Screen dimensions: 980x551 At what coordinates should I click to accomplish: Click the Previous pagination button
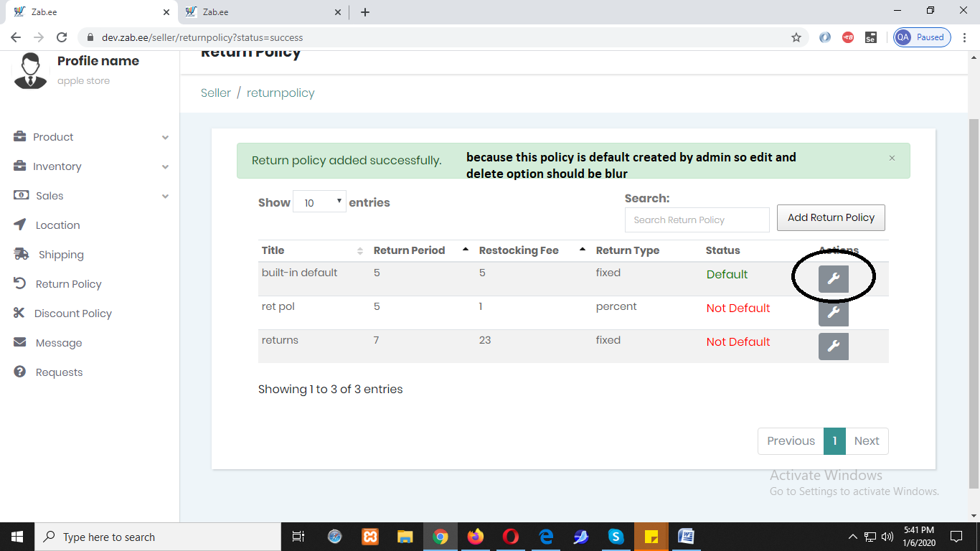click(791, 441)
